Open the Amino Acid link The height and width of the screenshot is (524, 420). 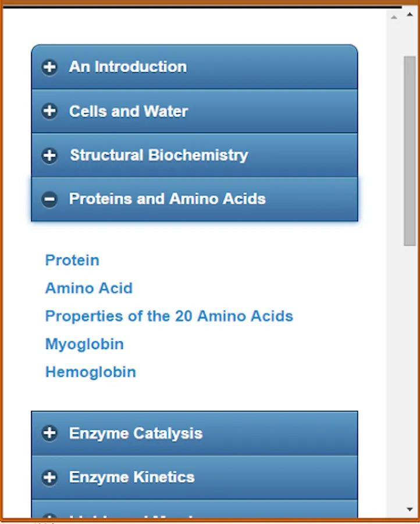point(89,288)
